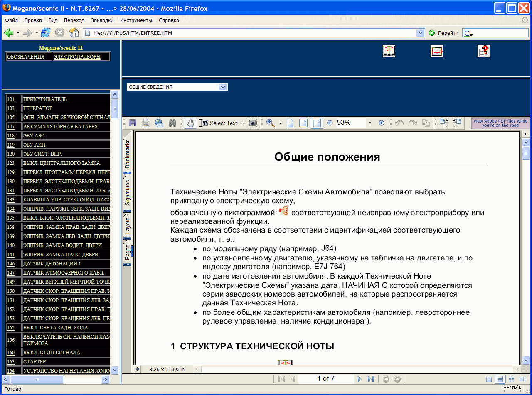The height and width of the screenshot is (395, 532).
Task: Click the Firefox Home button
Action: tap(74, 33)
